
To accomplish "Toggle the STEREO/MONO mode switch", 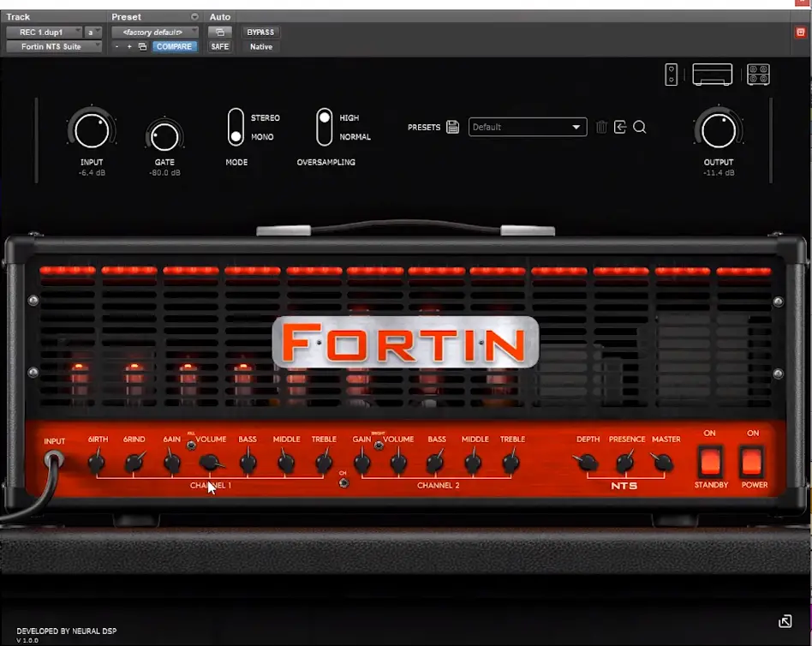I will (x=236, y=127).
